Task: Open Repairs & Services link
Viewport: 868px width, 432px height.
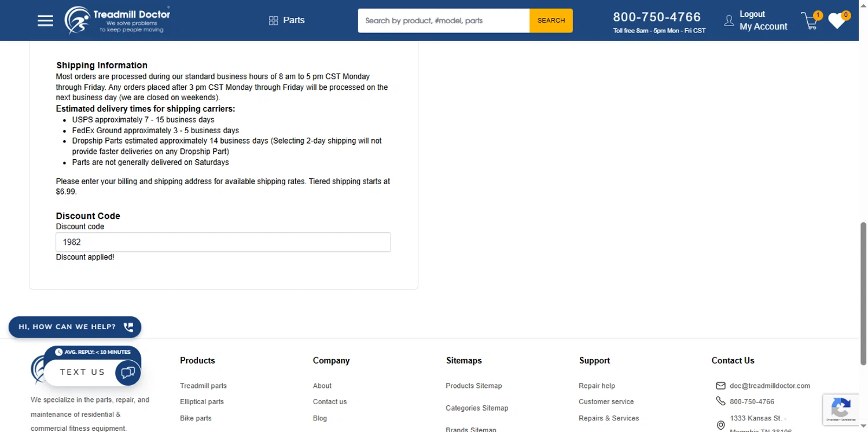Action: [x=609, y=418]
